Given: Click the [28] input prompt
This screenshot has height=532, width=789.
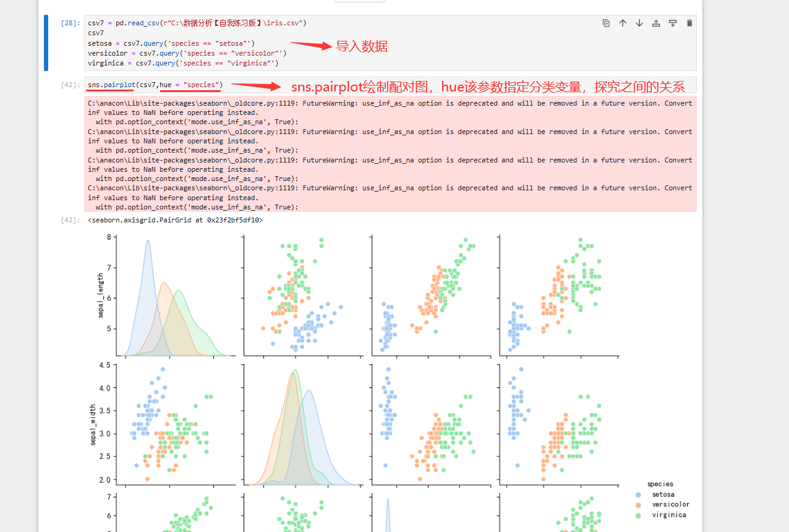Looking at the screenshot, I should click(70, 23).
